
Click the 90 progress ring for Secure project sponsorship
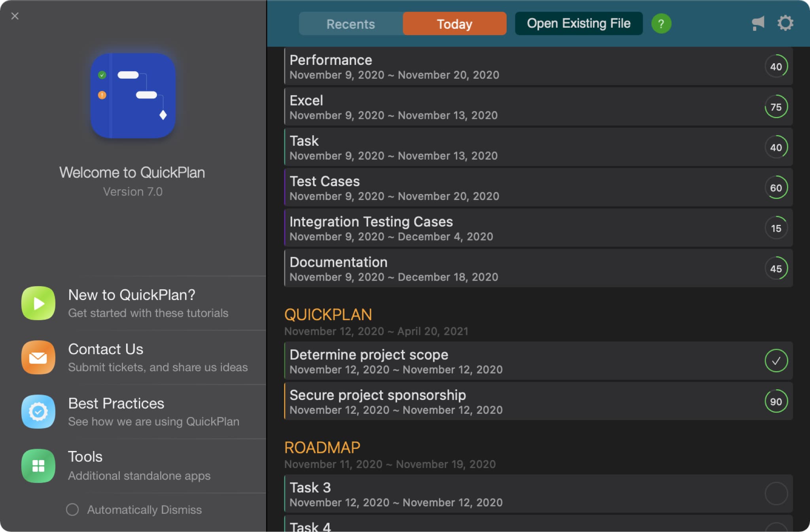pyautogui.click(x=776, y=401)
